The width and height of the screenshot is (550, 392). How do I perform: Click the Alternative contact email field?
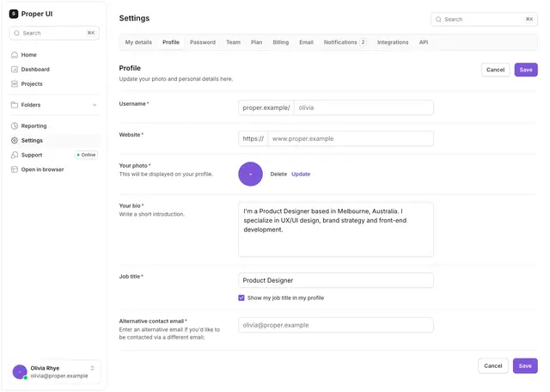pos(336,325)
